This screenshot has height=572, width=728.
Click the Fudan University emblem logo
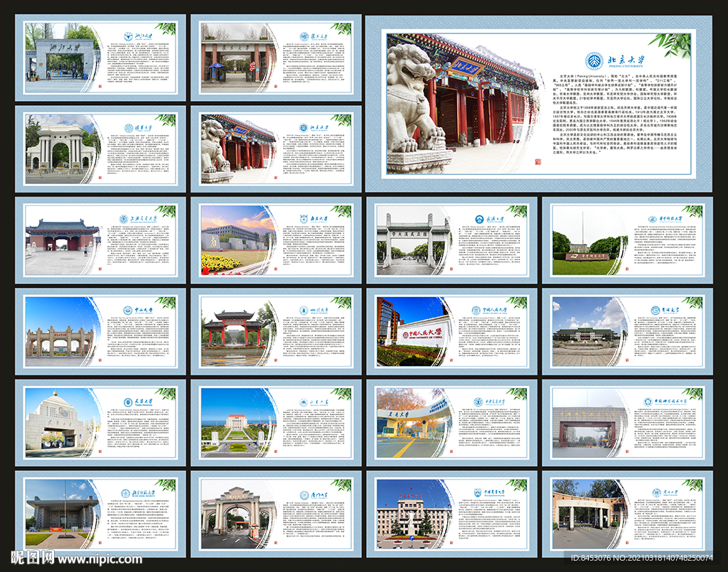304,37
